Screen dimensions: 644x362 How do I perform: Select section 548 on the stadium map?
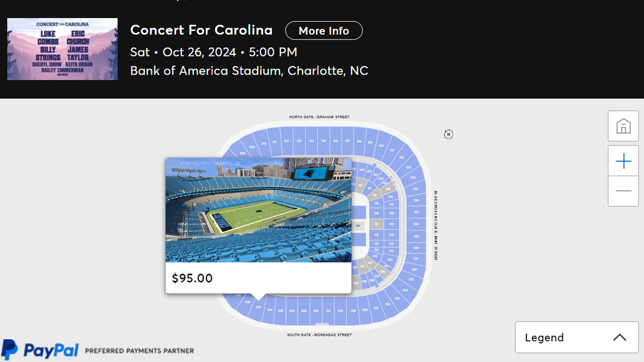[247, 302]
